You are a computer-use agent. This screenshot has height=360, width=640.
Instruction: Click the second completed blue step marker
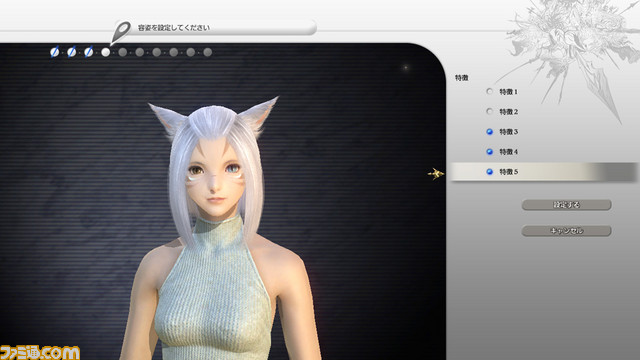coord(71,52)
